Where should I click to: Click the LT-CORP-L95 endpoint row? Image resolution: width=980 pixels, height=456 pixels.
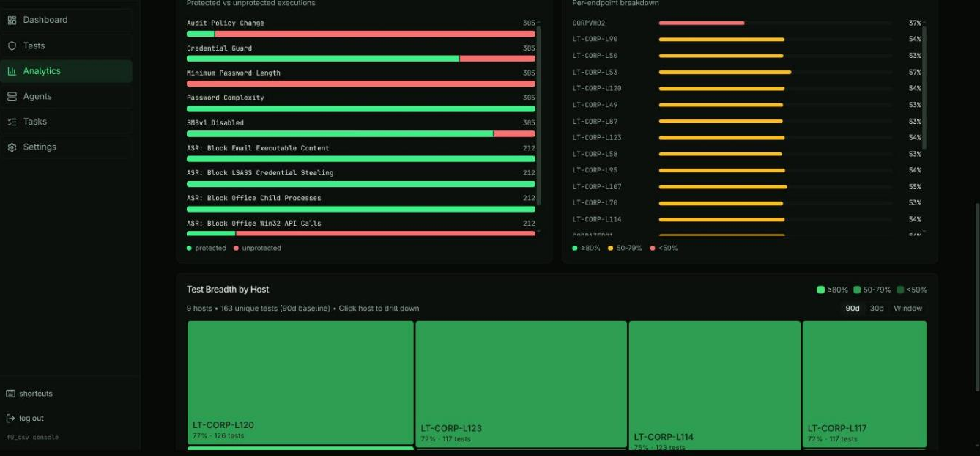(x=746, y=170)
